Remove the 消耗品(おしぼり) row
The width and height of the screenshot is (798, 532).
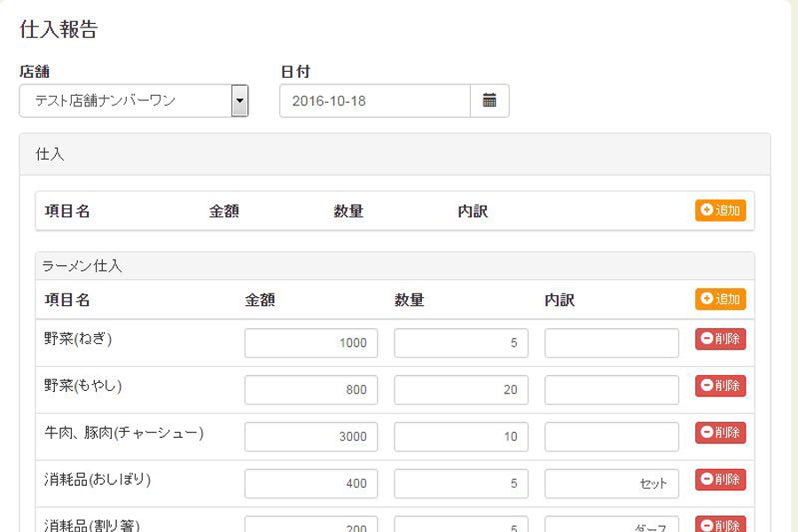tap(720, 480)
